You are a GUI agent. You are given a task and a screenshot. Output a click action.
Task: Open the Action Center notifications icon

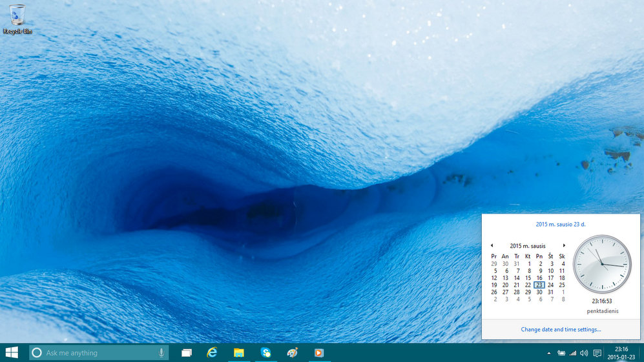[597, 353]
